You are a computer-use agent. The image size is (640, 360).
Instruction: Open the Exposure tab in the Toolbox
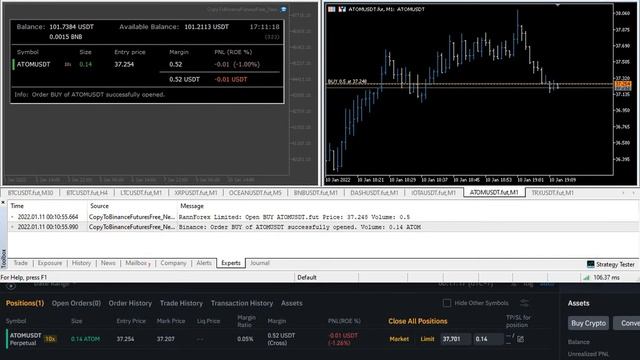tap(50, 263)
